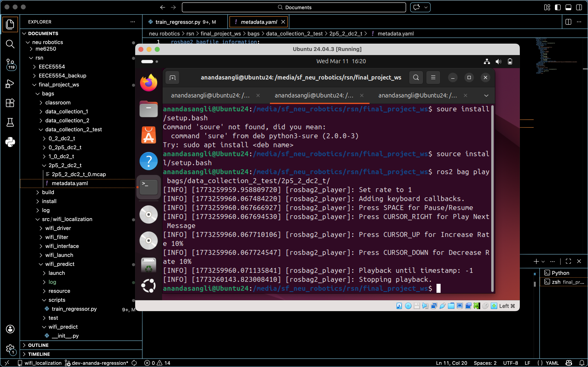Image resolution: width=588 pixels, height=367 pixels.
Task: Click the terminal search magnifier icon
Action: click(416, 77)
